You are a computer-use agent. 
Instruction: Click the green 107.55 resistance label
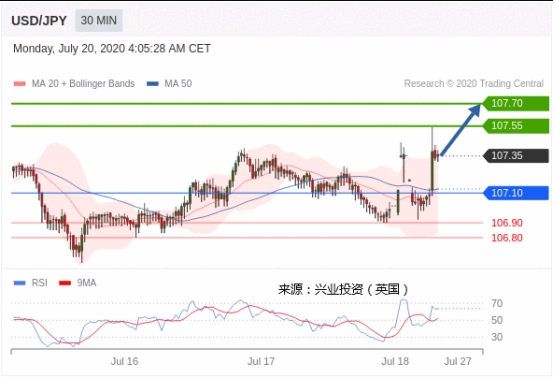[515, 125]
